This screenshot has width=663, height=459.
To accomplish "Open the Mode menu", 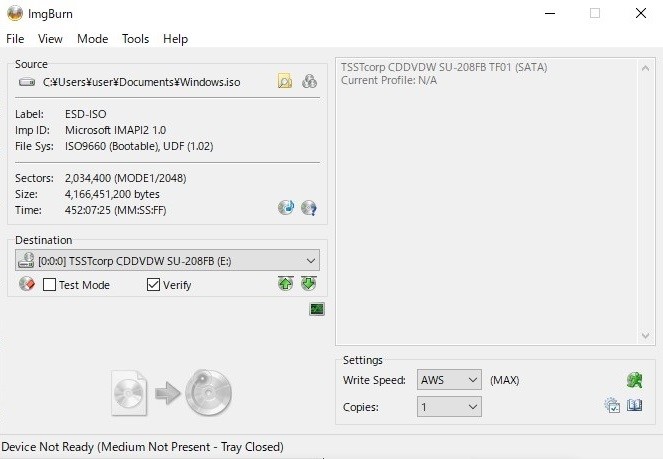I will pyautogui.click(x=92, y=39).
